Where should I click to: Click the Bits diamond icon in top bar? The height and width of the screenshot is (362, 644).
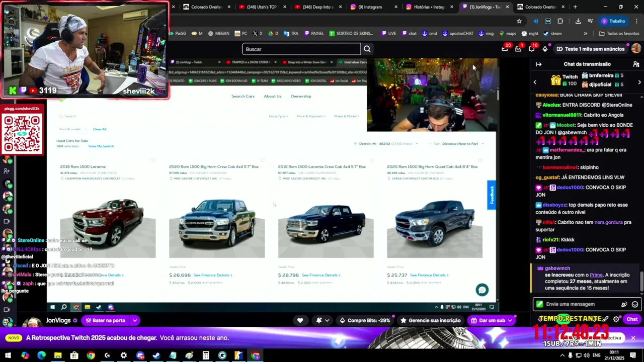pos(545,49)
